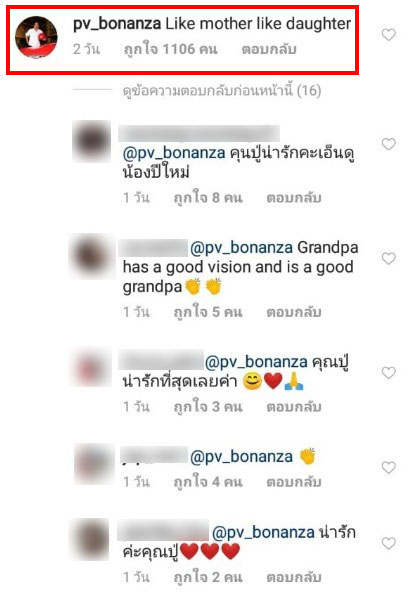Like the clapping emoji only reply

pos(388,467)
